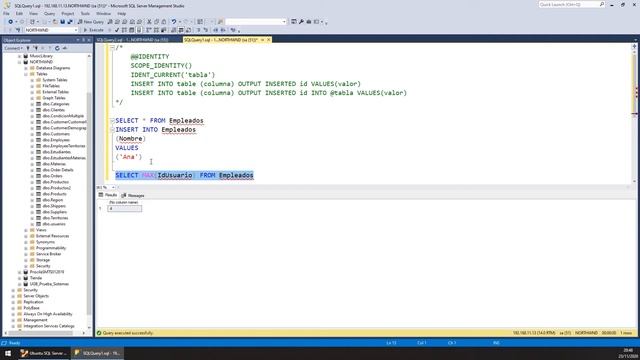Screen dimensions: 640x360
Task: Select the Server Objects folder
Action: pyautogui.click(x=36, y=296)
